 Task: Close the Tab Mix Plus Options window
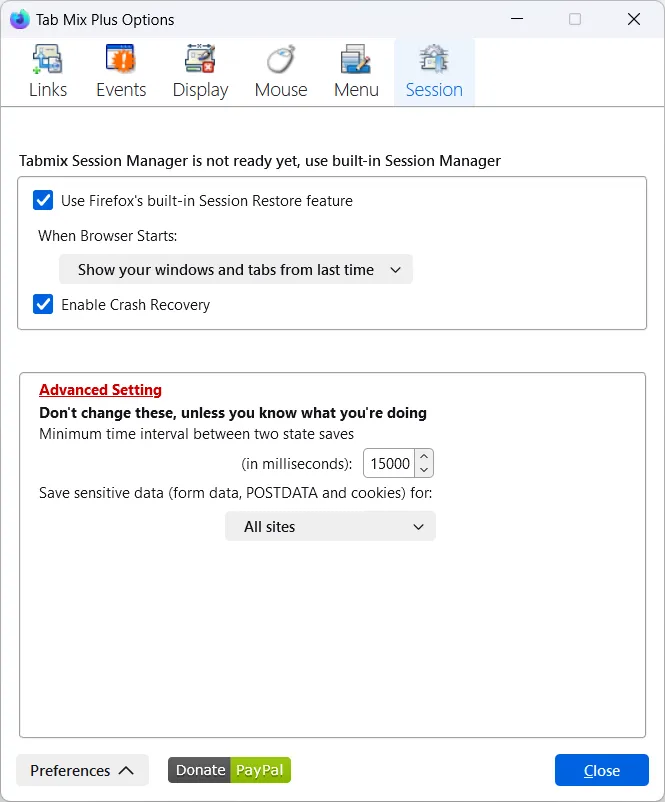[634, 19]
